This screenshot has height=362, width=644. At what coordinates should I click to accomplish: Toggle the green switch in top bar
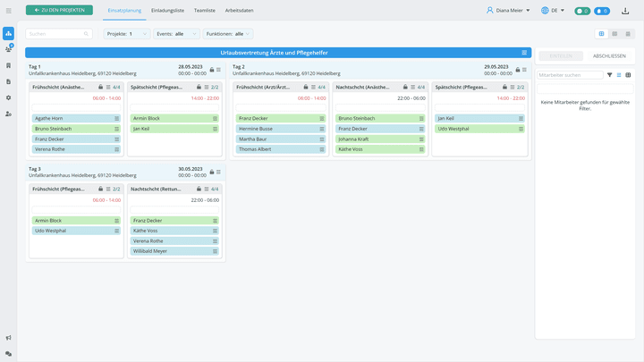581,11
